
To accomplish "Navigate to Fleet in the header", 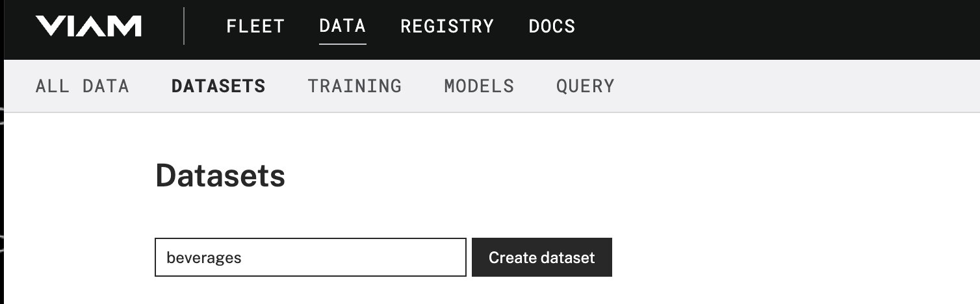I will (255, 26).
